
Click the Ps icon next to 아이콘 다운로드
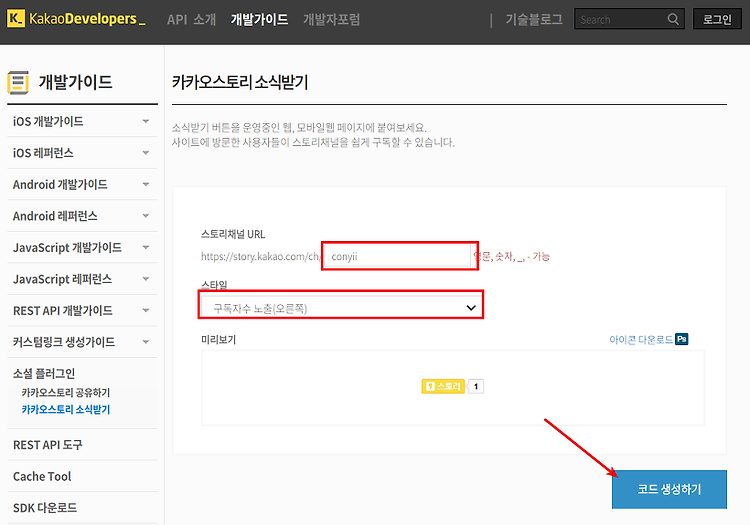pyautogui.click(x=682, y=339)
